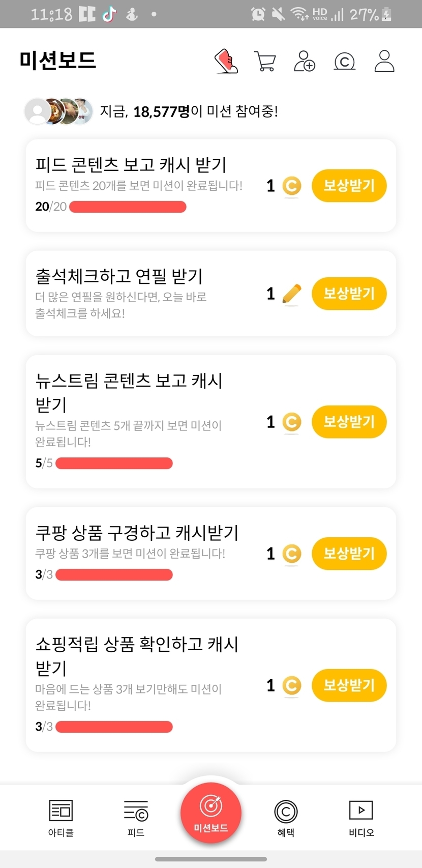Tap the sneaker step-counter icon
This screenshot has width=422, height=868.
coord(226,61)
